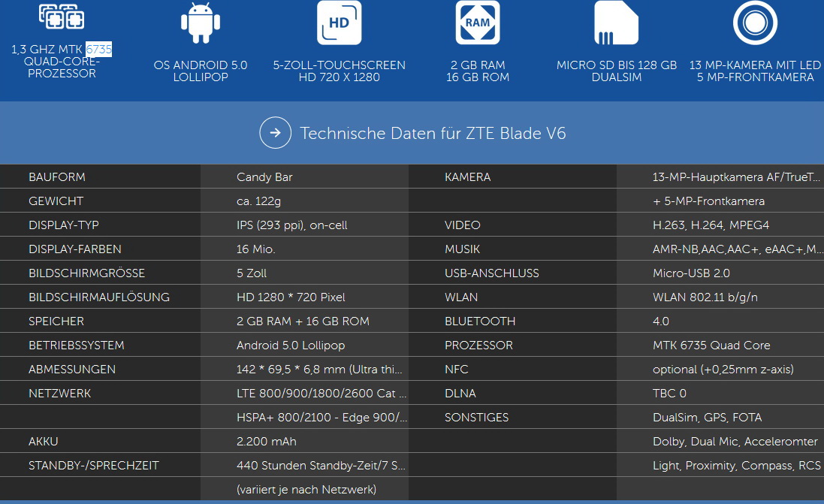Viewport: 824px width, 504px height.
Task: Click 5-Zoll-Touchscreen HD 720 x 1280 caption
Action: pyautogui.click(x=339, y=71)
